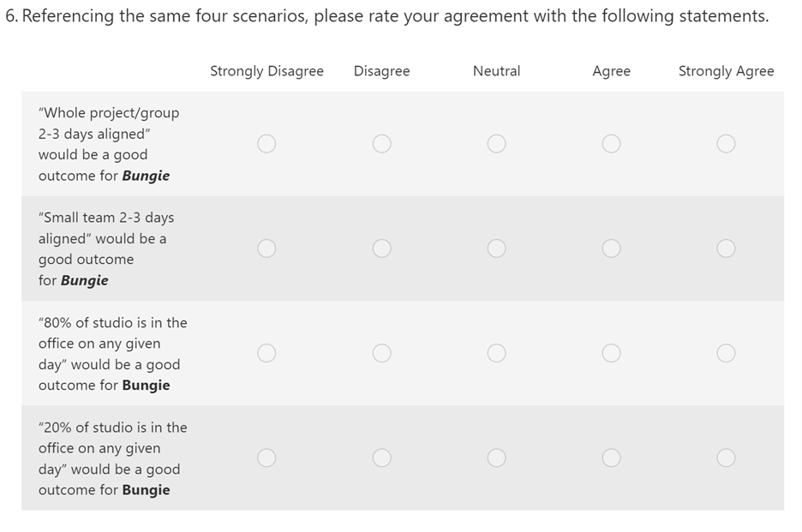Viewport: 802px width, 532px height.
Task: Select Strongly Agree for 80% of studio
Action: 726,353
